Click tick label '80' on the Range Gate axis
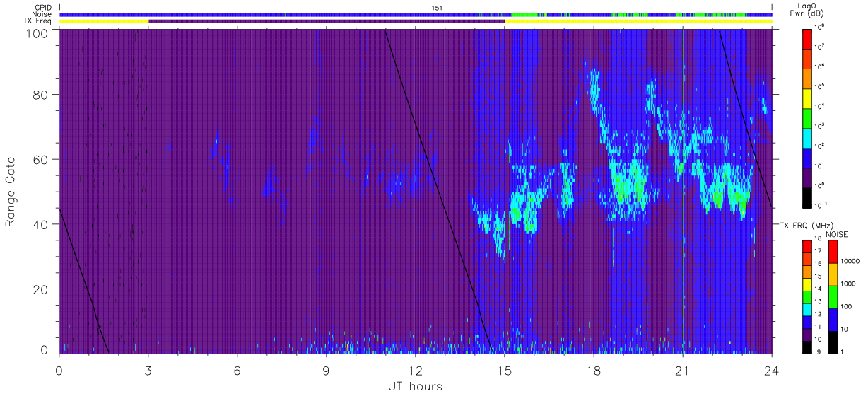 (41, 94)
